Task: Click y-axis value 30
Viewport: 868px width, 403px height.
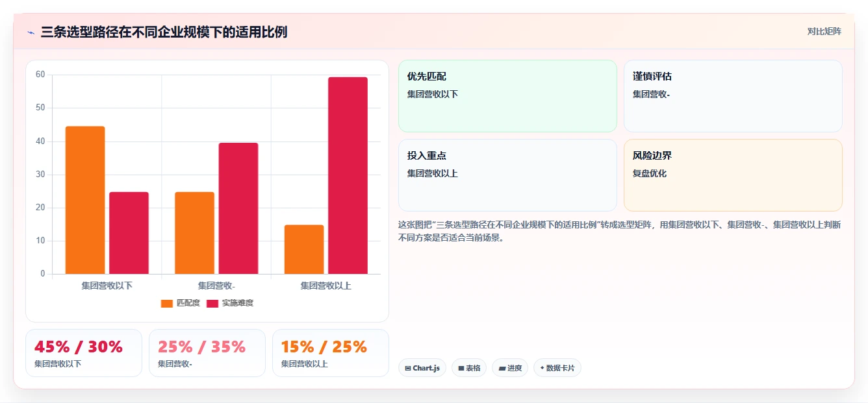Action: point(40,175)
